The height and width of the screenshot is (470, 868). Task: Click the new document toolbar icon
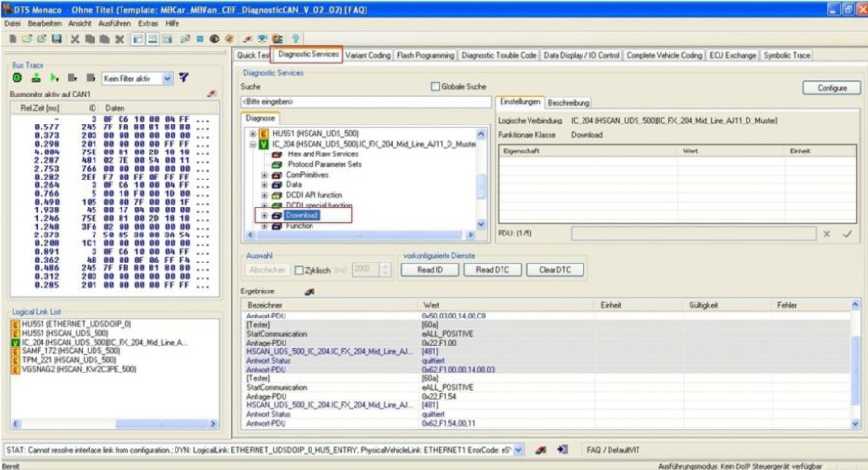(13, 39)
